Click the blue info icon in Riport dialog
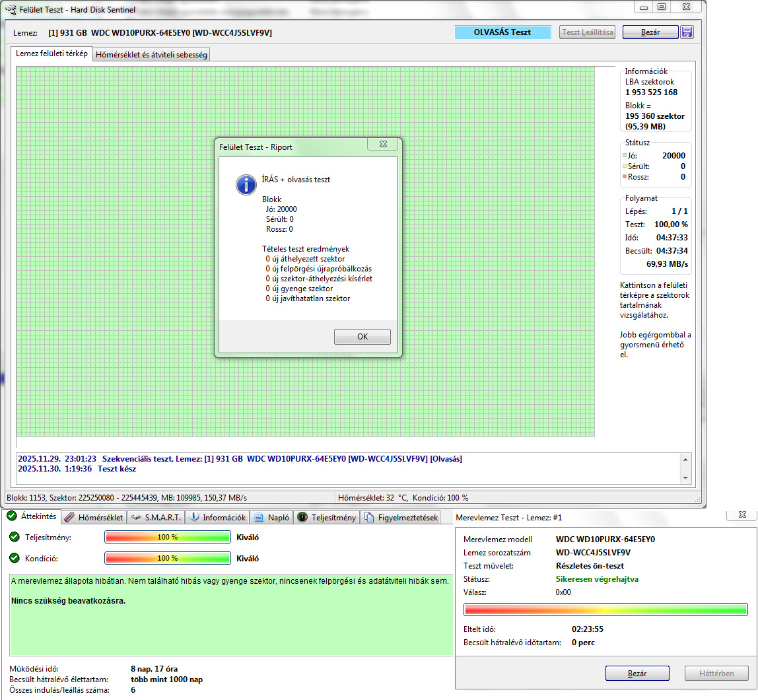The image size is (758, 700). [246, 185]
